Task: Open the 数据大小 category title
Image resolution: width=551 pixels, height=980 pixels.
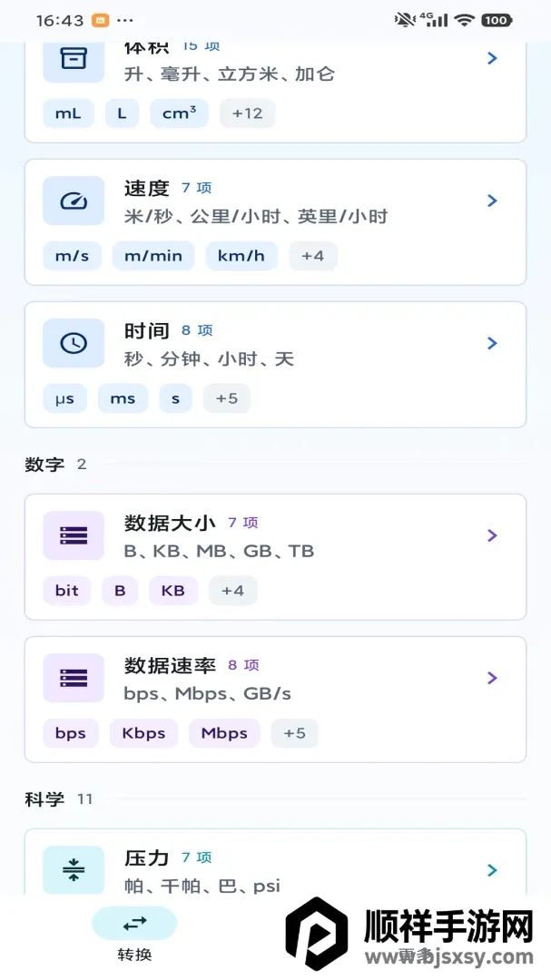Action: (x=170, y=524)
